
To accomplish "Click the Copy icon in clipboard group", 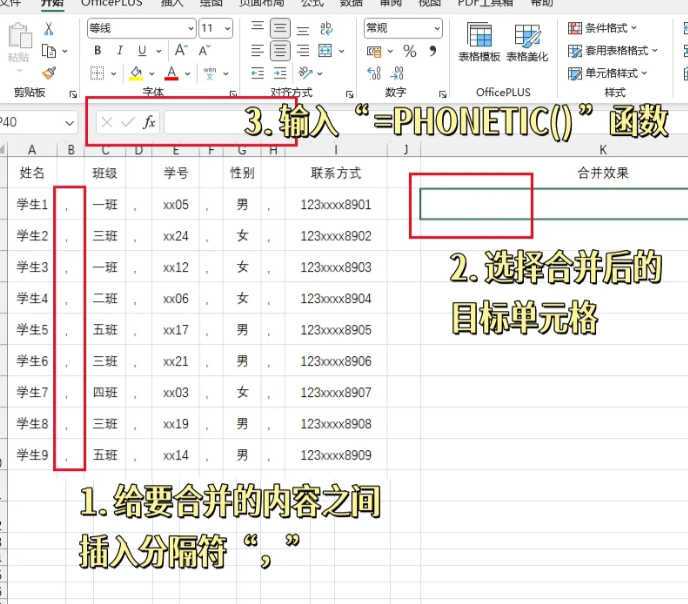I will (48, 51).
